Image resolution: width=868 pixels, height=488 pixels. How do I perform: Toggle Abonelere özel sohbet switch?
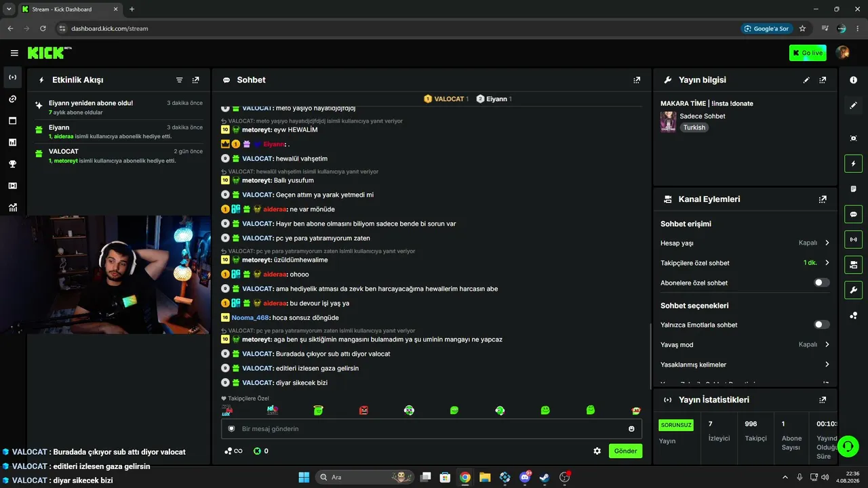821,283
